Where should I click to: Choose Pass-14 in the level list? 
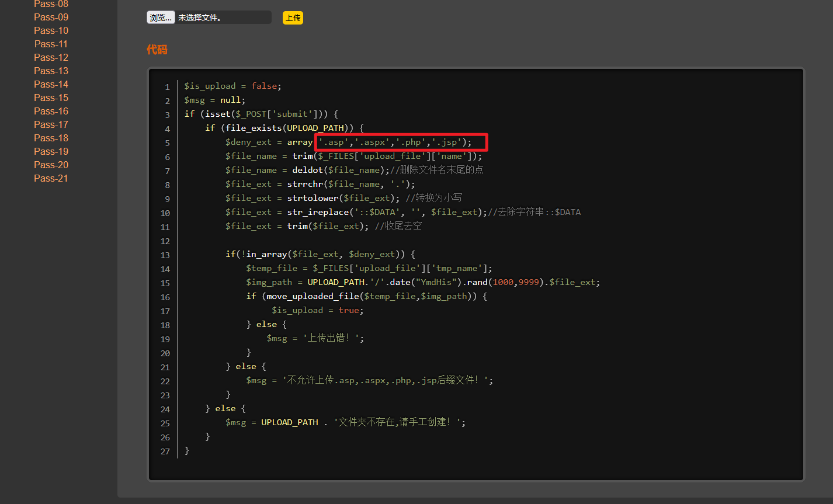(51, 84)
